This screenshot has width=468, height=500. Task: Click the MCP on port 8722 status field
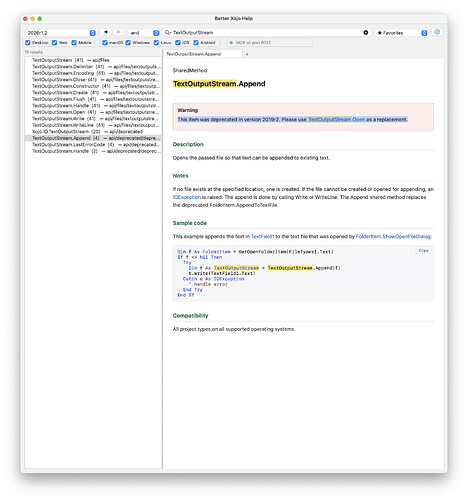click(269, 43)
